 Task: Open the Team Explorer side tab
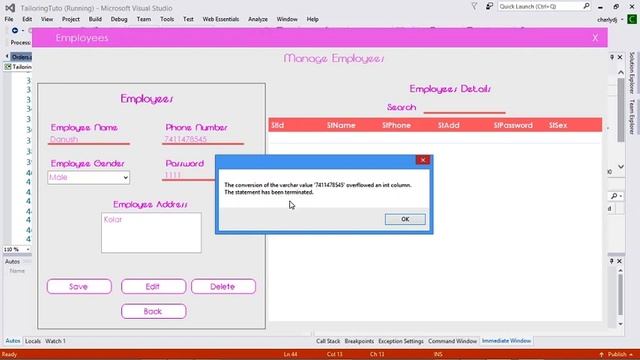pos(632,117)
